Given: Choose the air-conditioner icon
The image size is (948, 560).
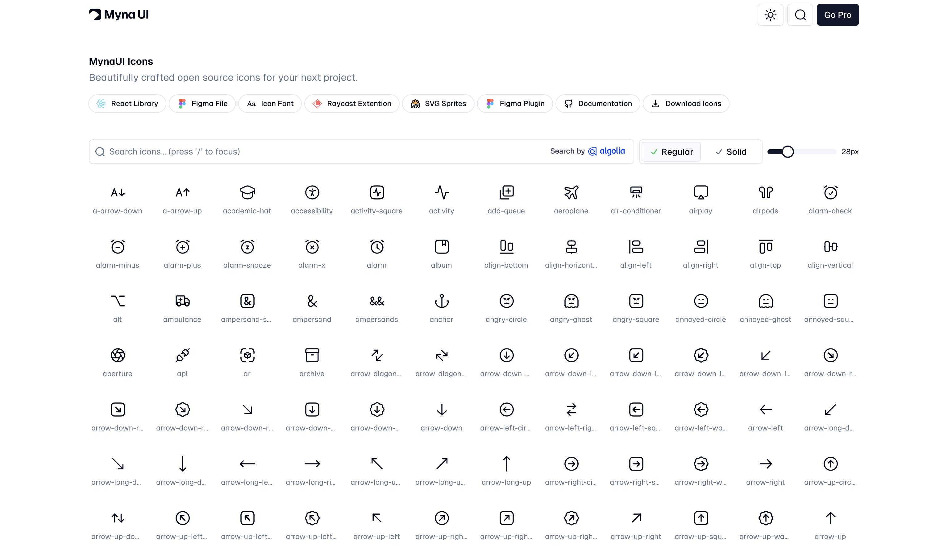Looking at the screenshot, I should pos(636,192).
